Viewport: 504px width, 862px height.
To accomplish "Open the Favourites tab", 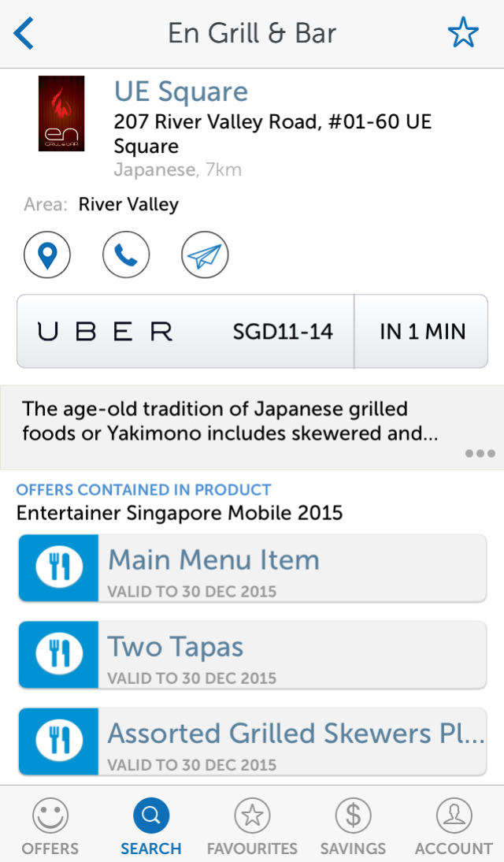I will 252,826.
